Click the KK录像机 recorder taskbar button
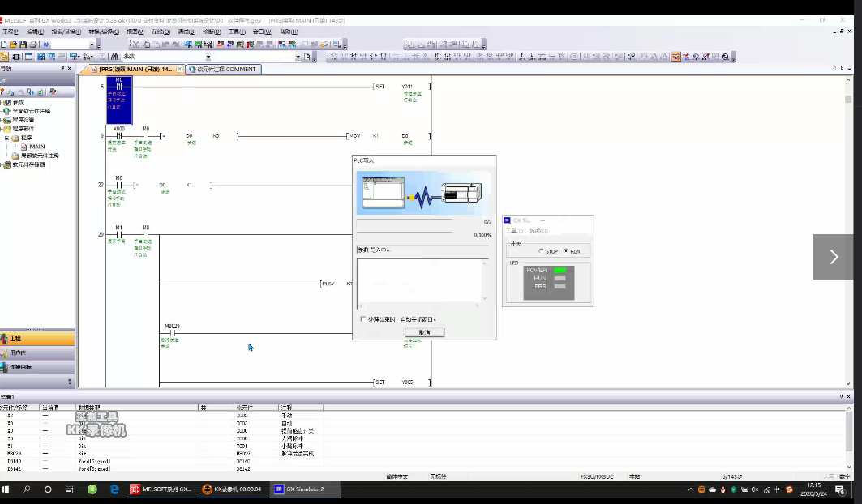The width and height of the screenshot is (862, 504). point(233,489)
